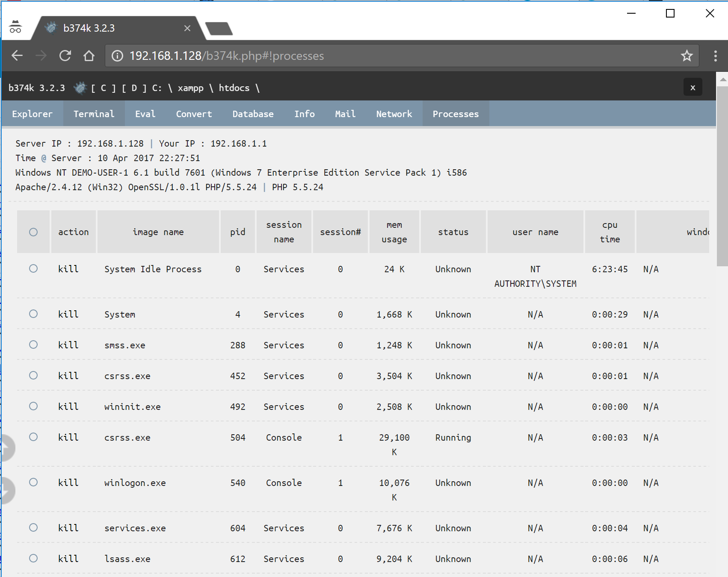Close the b374k 3.2.3 browser tab

[x=187, y=28]
